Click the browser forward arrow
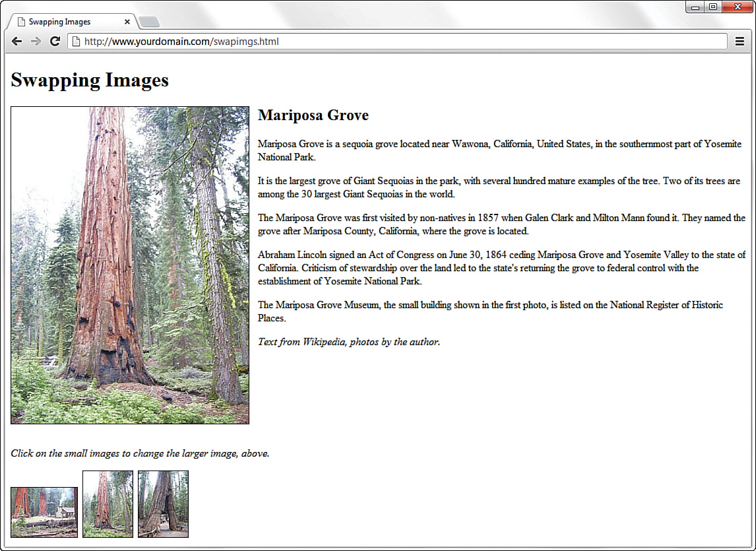Screen dimensions: 756x551 [x=36, y=41]
